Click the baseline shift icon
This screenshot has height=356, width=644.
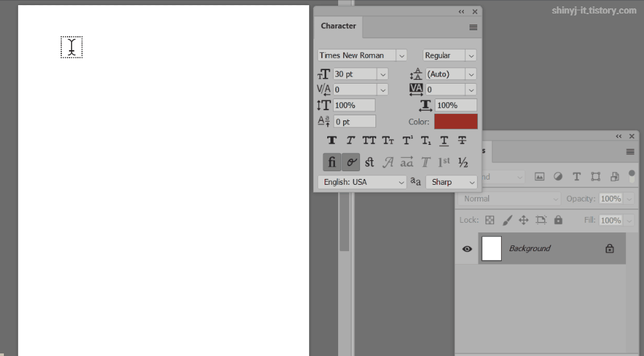(324, 121)
